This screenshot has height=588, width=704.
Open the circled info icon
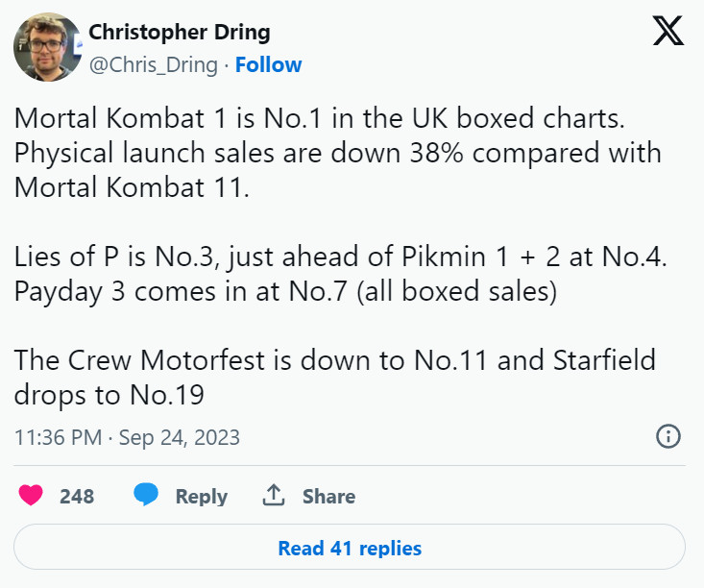point(668,437)
